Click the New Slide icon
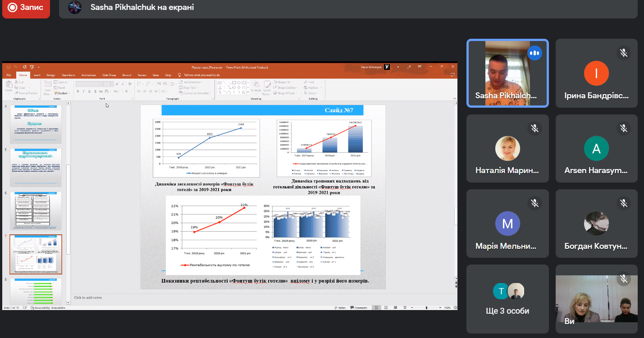The image size is (644, 338). (x=47, y=87)
